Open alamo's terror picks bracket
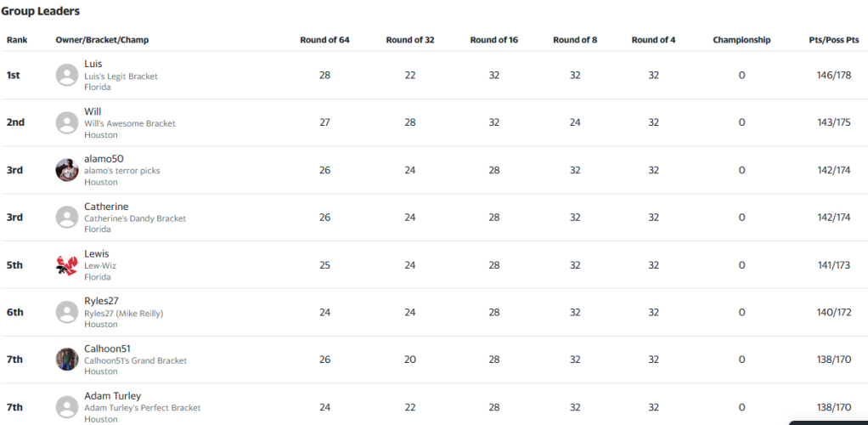 tap(121, 171)
